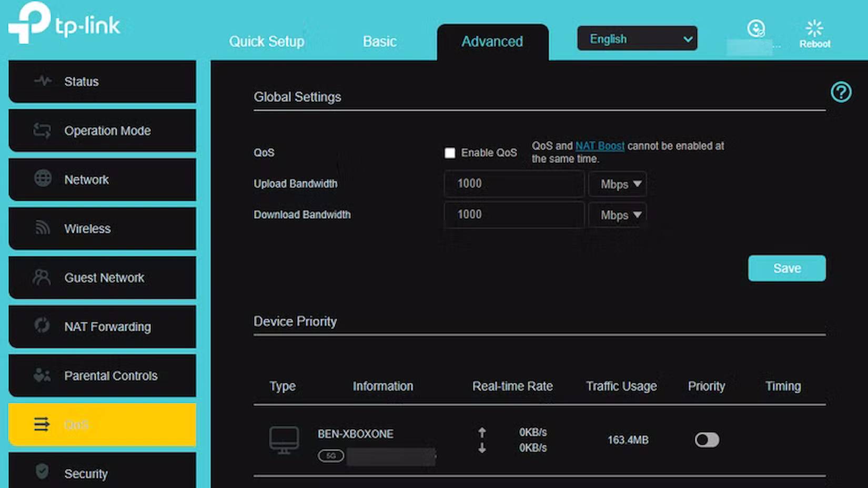Image resolution: width=868 pixels, height=488 pixels.
Task: Select the Status icon in the sidebar
Action: (42, 82)
